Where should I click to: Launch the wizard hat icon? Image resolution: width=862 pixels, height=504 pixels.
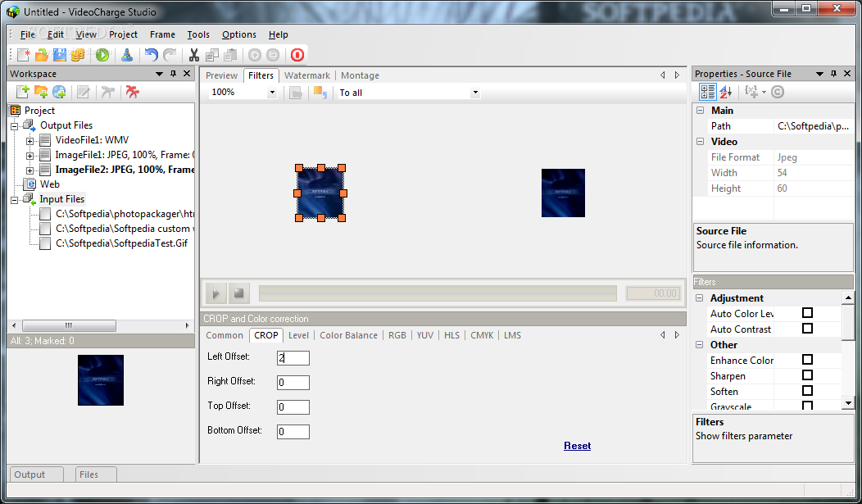(127, 55)
